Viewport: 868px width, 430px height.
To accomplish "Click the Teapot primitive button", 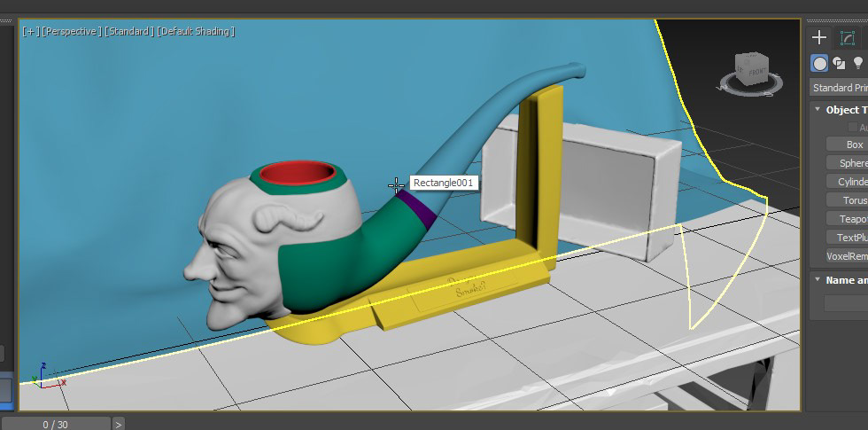I will pos(847,219).
